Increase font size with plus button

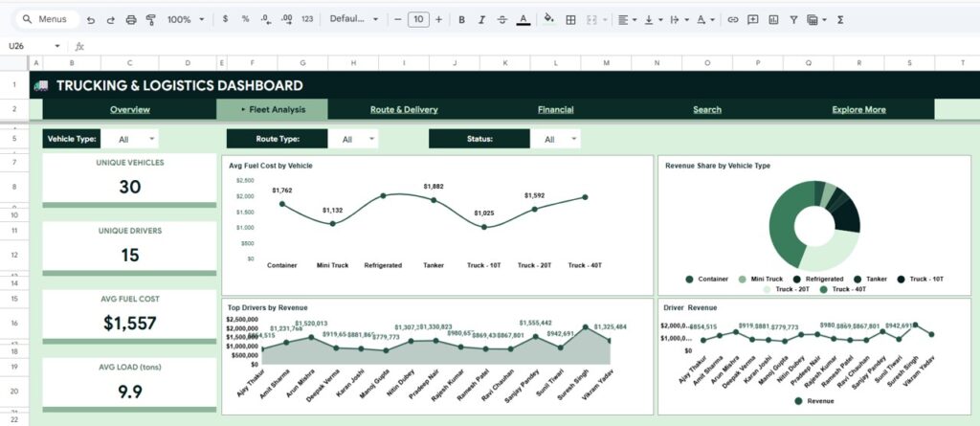438,19
